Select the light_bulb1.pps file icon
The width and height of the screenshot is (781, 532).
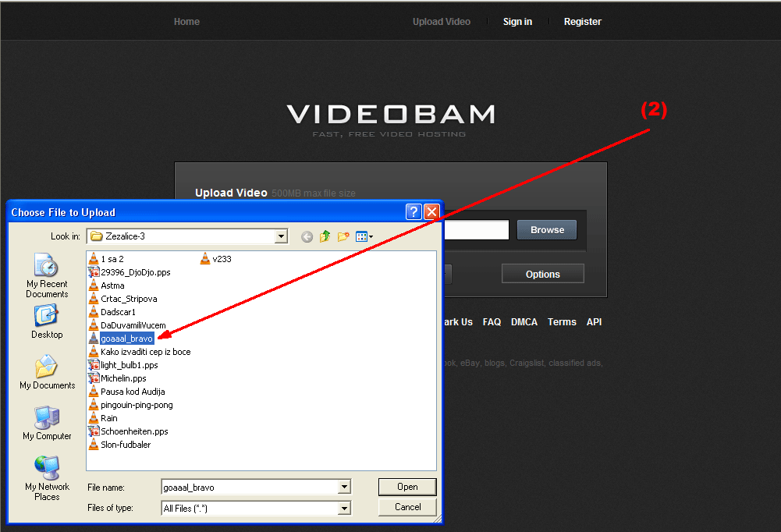tap(94, 365)
